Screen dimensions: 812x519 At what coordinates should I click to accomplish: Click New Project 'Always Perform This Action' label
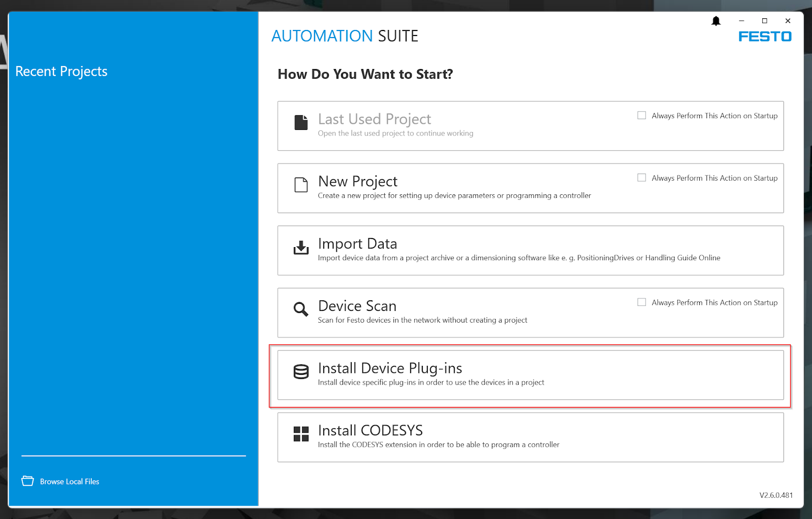(x=715, y=178)
